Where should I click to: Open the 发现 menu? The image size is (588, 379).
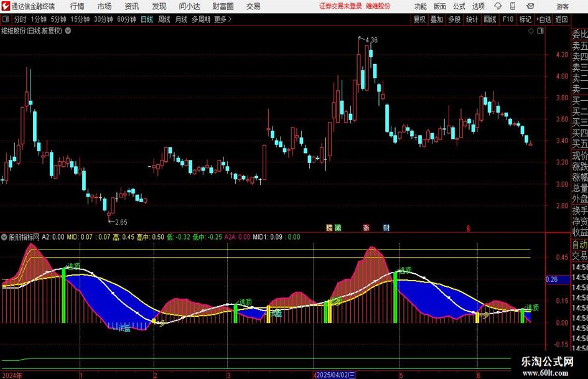coord(159,6)
